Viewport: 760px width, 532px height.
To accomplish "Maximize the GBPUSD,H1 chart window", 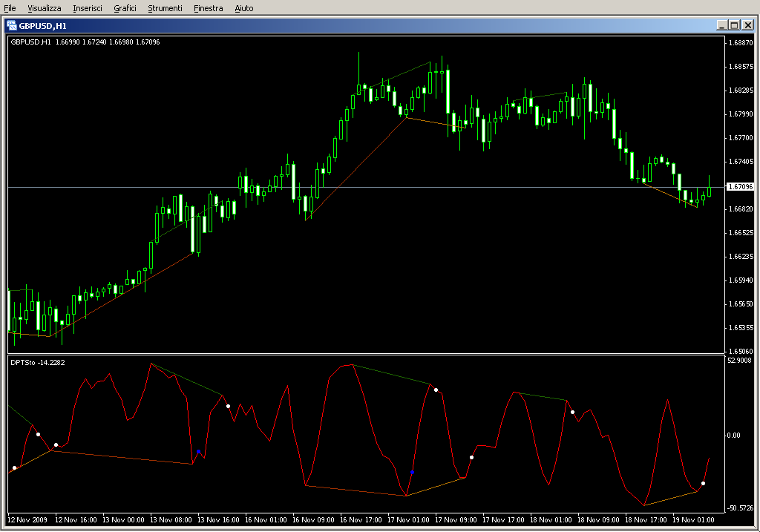I will point(734,25).
